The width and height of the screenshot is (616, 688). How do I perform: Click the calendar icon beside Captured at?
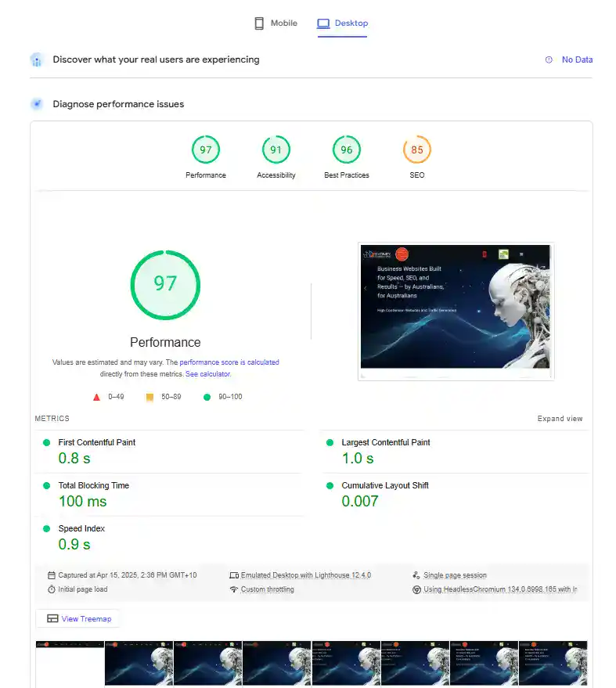click(52, 575)
